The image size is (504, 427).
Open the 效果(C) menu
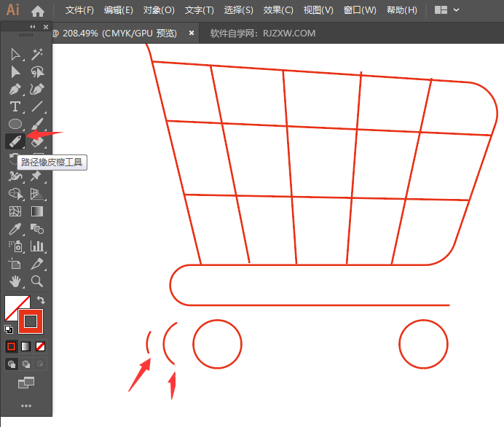pyautogui.click(x=278, y=10)
